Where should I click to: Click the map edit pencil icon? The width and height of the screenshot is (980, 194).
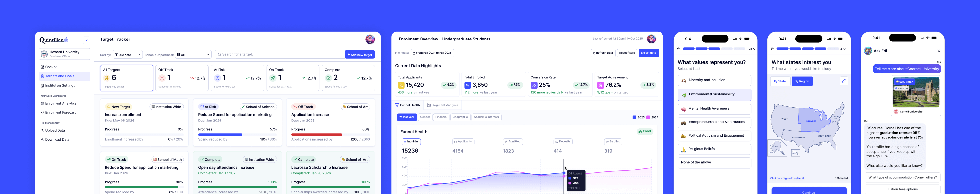tap(843, 81)
